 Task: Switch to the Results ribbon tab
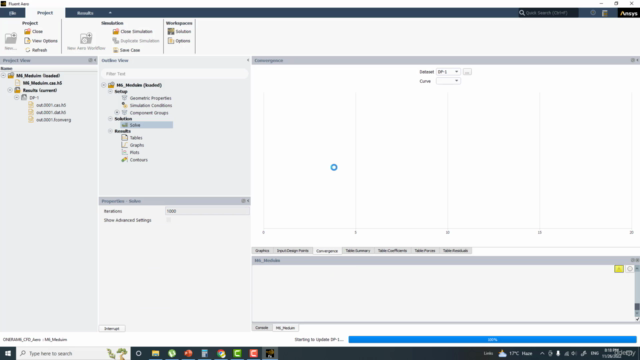[85, 13]
